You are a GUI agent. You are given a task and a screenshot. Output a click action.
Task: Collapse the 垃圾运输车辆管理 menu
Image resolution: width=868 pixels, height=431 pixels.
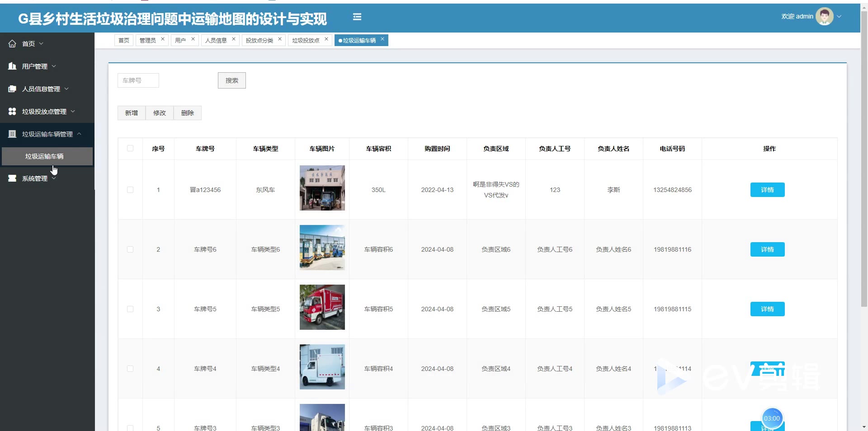tap(79, 134)
